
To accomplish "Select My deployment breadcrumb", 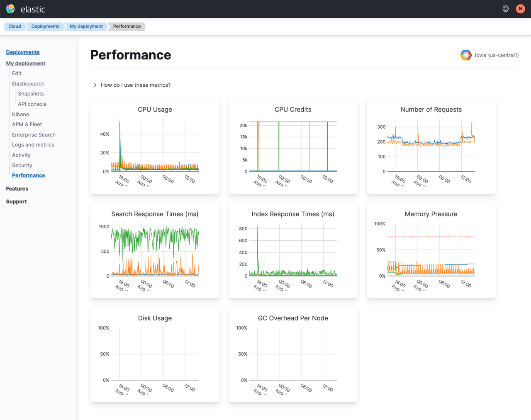I will [x=86, y=27].
